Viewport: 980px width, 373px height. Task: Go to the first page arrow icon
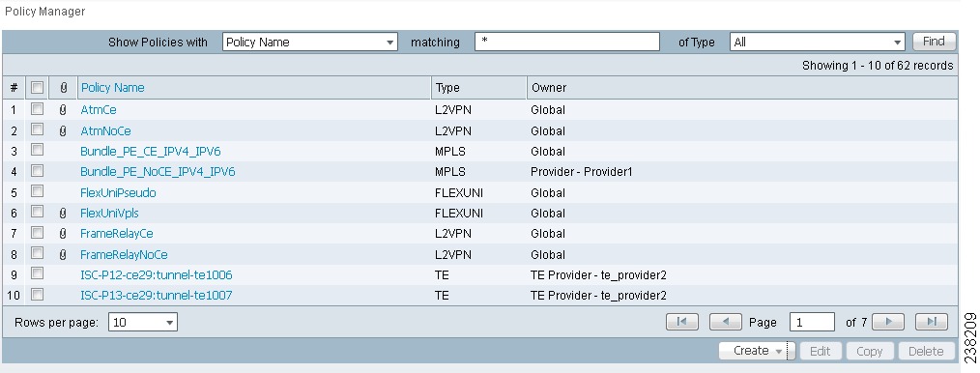point(682,322)
